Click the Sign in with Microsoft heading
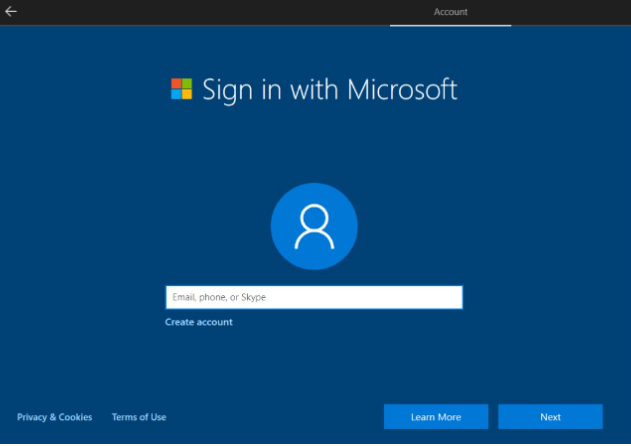 pyautogui.click(x=329, y=89)
